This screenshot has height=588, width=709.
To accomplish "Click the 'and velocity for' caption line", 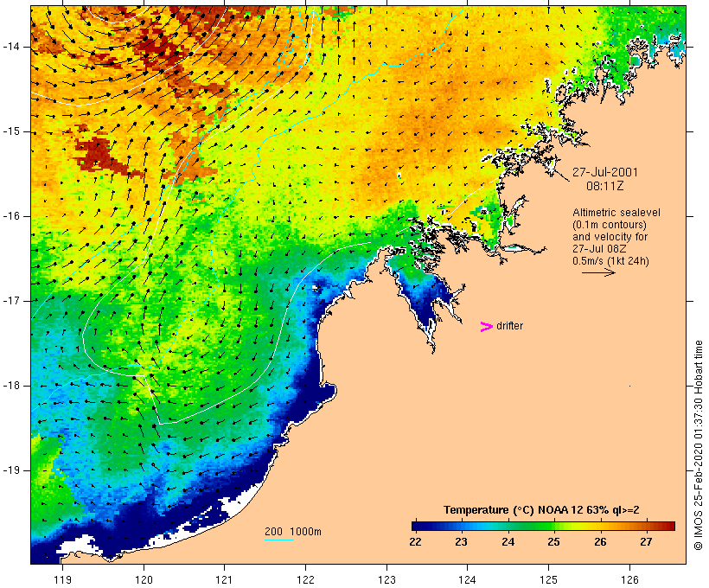I will 610,237.
